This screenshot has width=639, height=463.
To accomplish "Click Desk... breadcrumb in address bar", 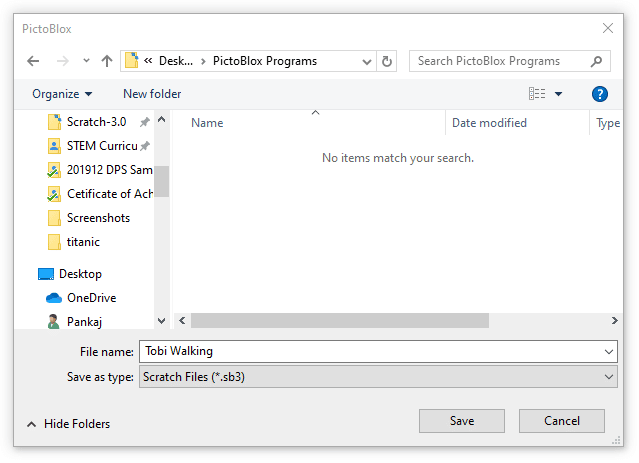I will pos(176,61).
